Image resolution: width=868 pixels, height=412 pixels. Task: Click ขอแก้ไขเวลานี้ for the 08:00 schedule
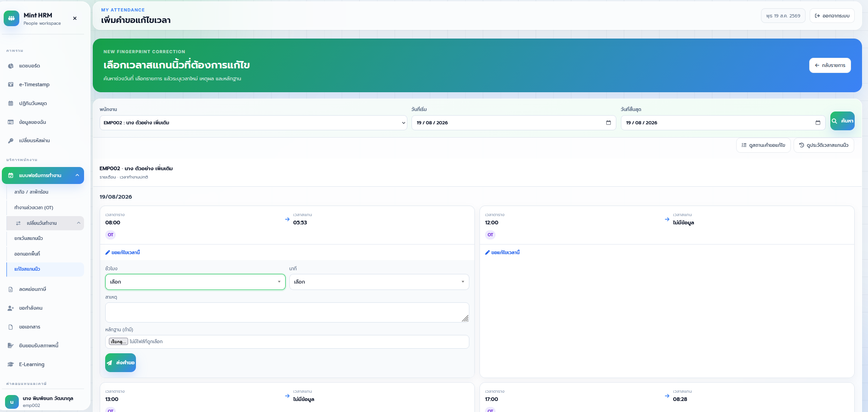tap(123, 252)
